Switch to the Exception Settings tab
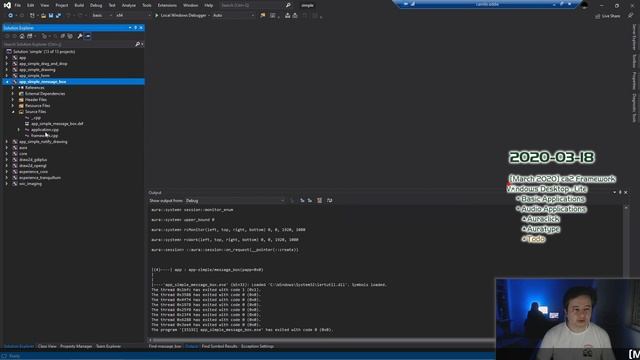Screen dimensions: 640x360 [257, 347]
